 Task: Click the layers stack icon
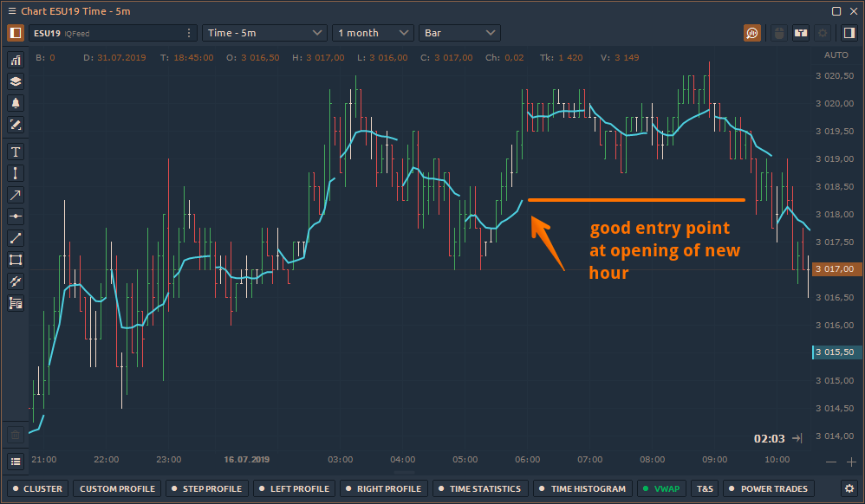[16, 81]
